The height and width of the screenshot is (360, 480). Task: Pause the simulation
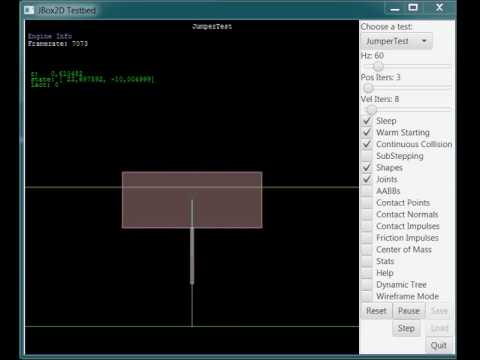coord(409,311)
